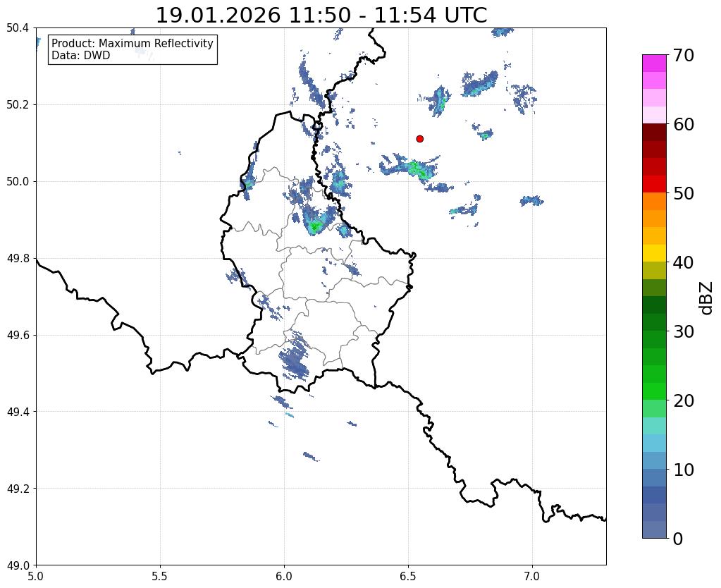Click the colorbar tick value 60
This screenshot has height=588, width=721.
(x=684, y=124)
